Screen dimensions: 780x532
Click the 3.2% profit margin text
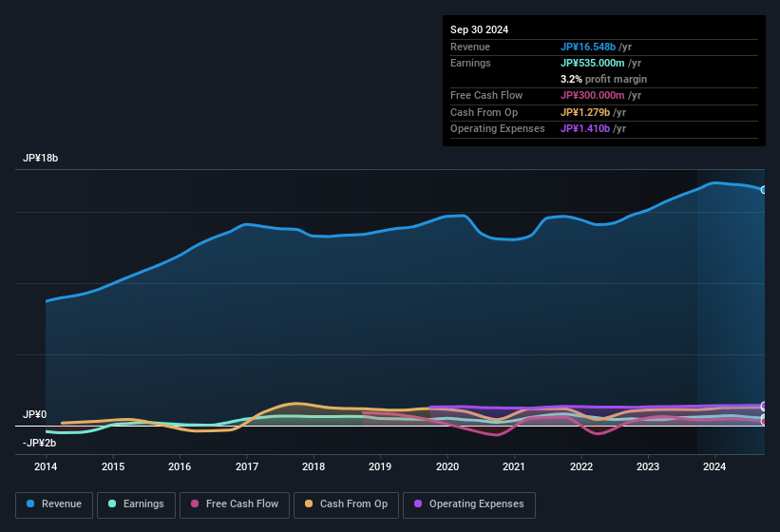coord(603,80)
